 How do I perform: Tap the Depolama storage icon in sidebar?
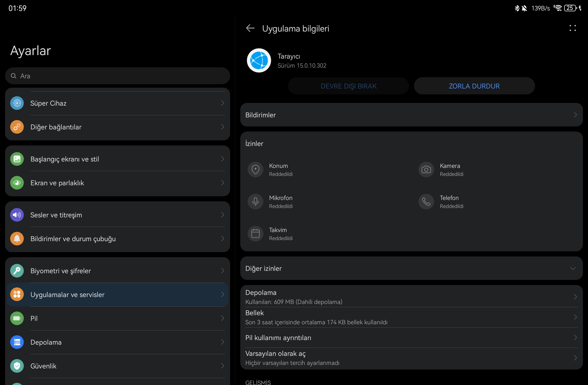click(x=17, y=342)
